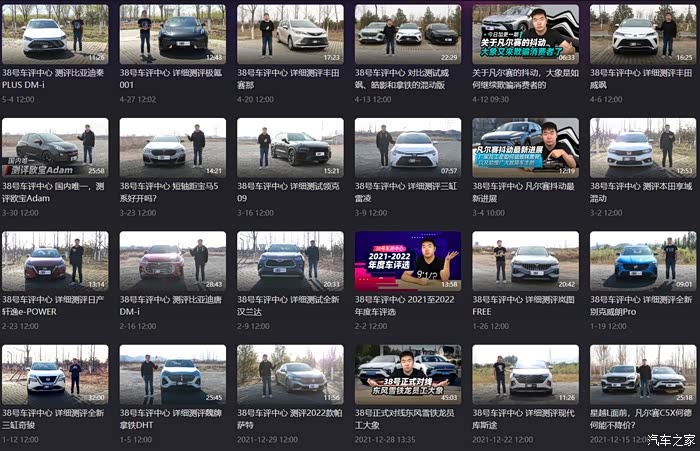
Task: Click the date '3-4 10:00'
Action: pyautogui.click(x=489, y=213)
